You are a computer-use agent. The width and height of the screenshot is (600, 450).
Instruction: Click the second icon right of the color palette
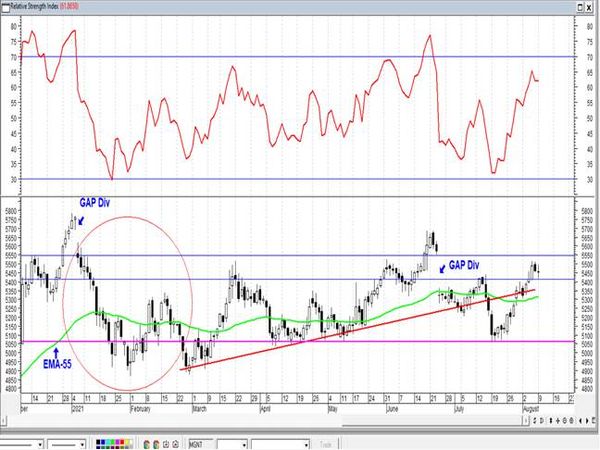tap(156, 444)
